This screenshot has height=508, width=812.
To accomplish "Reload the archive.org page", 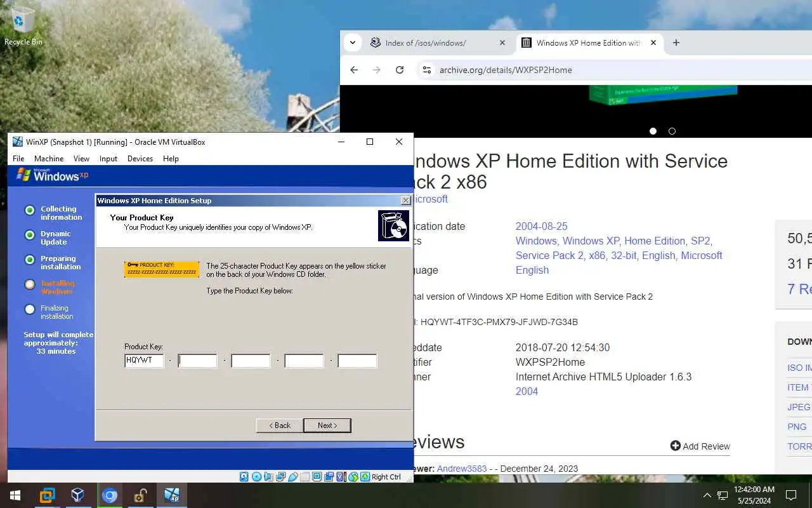I will pos(400,70).
